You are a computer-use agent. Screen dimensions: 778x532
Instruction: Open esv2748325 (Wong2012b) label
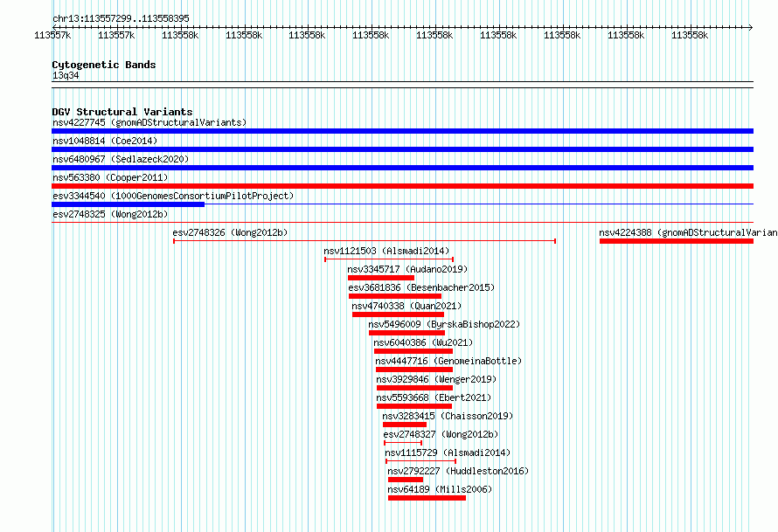tap(110, 214)
